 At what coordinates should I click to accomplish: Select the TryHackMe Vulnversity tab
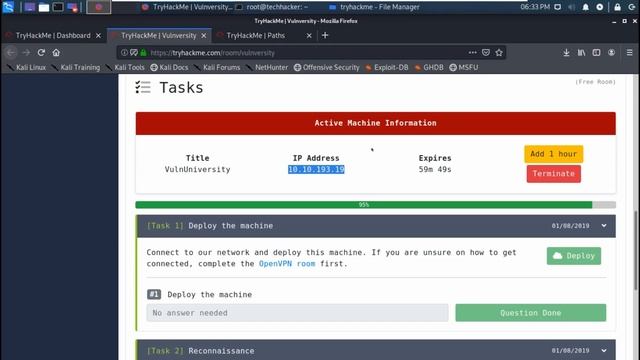pyautogui.click(x=159, y=36)
